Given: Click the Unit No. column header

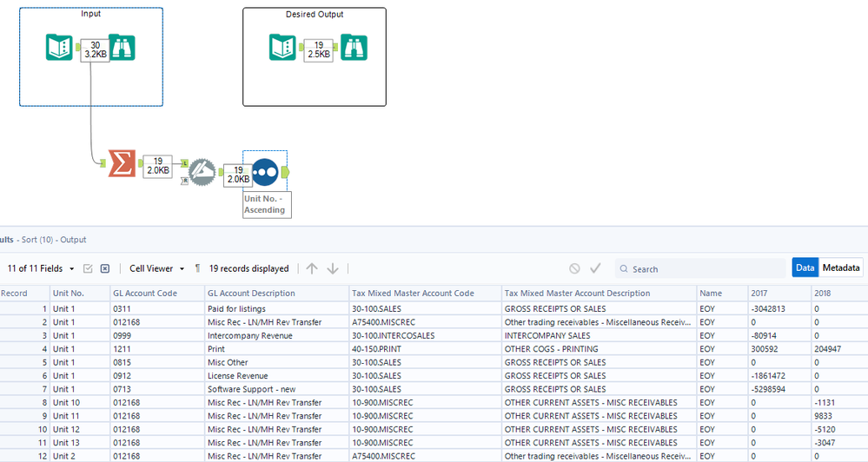Looking at the screenshot, I should (x=80, y=294).
